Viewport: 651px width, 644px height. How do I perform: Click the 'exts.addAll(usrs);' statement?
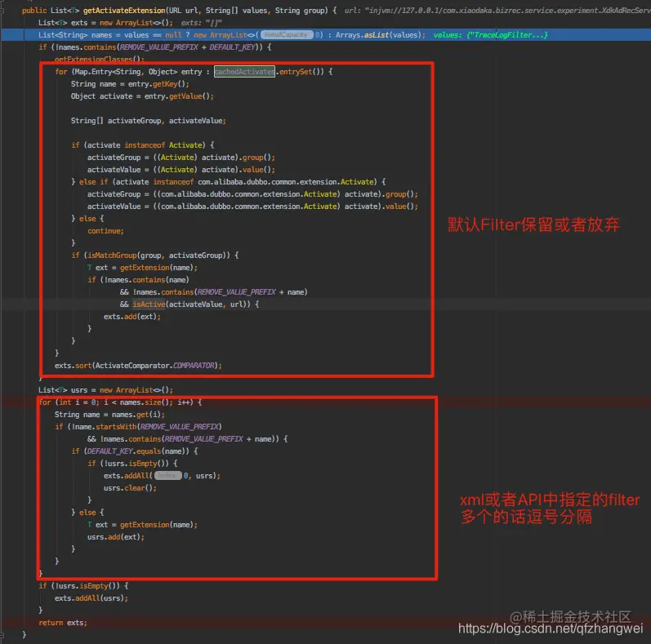pyautogui.click(x=91, y=598)
